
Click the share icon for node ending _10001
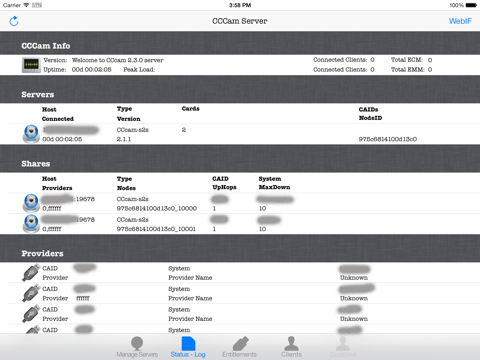tap(31, 224)
